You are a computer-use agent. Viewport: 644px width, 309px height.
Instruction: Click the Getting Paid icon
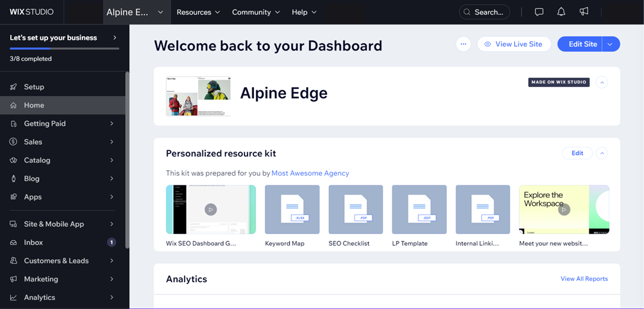[x=13, y=124]
